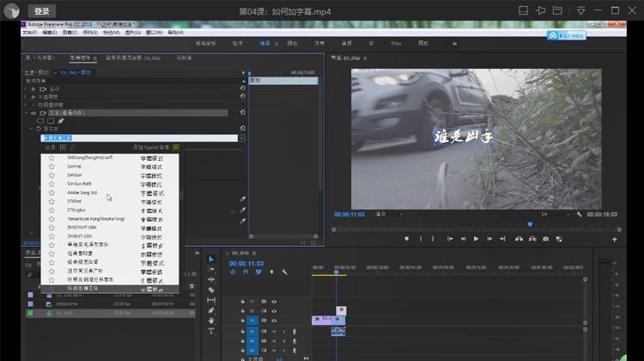Screen dimensions: 644x361
Task: Select the Type tool (T) in the toolbar
Action: [x=211, y=330]
